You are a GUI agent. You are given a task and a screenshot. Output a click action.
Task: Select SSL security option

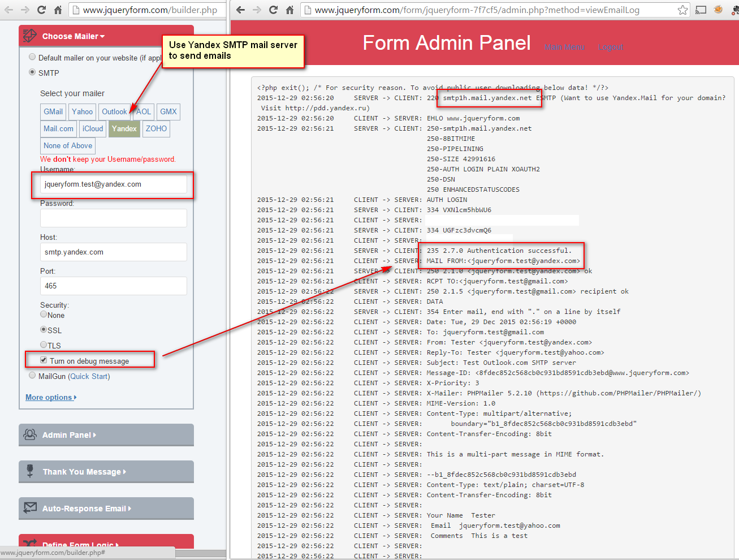click(x=44, y=329)
